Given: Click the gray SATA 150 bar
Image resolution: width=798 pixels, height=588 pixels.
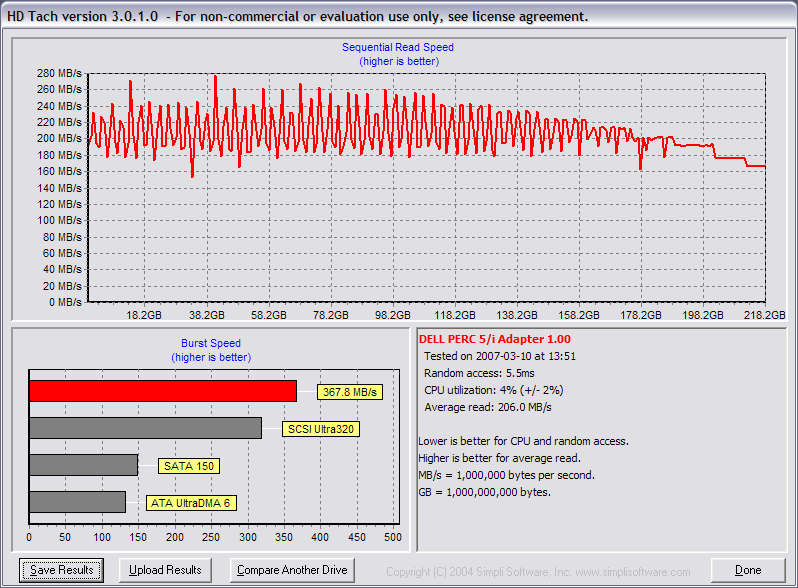Looking at the screenshot, I should point(83,465).
